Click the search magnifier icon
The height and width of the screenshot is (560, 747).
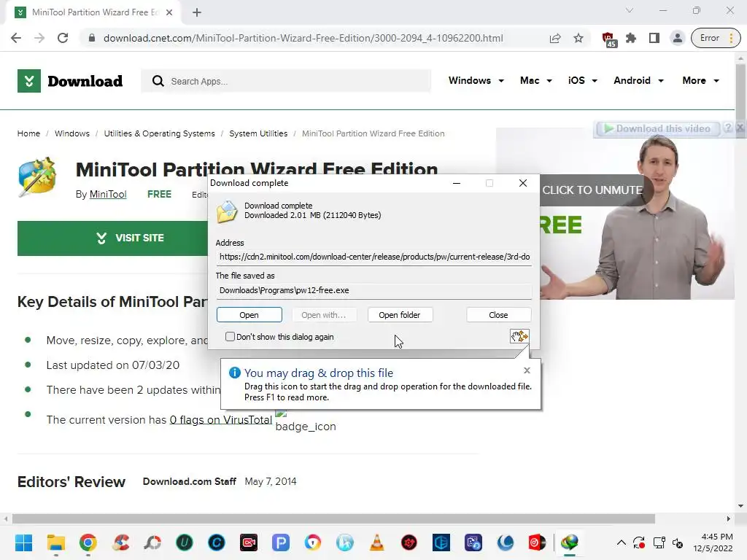158,81
